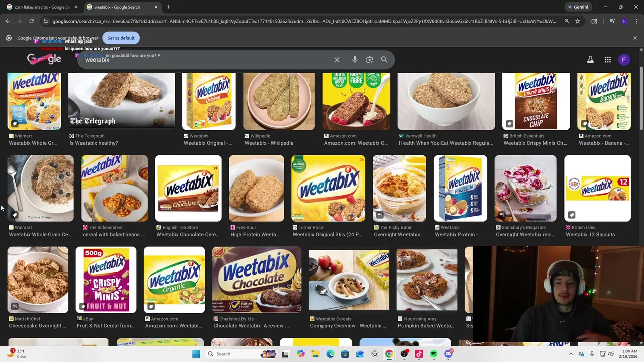644x362 pixels.
Task: Open the Gemini button in Chrome
Action: point(578,7)
